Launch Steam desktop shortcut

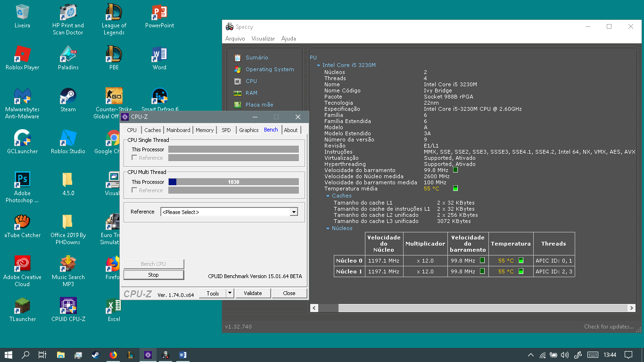(68, 100)
